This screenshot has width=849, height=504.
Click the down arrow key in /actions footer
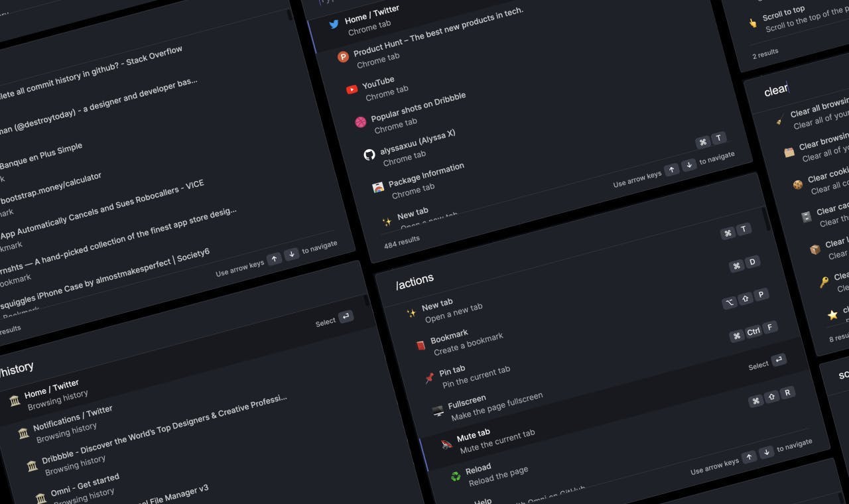pos(766,452)
